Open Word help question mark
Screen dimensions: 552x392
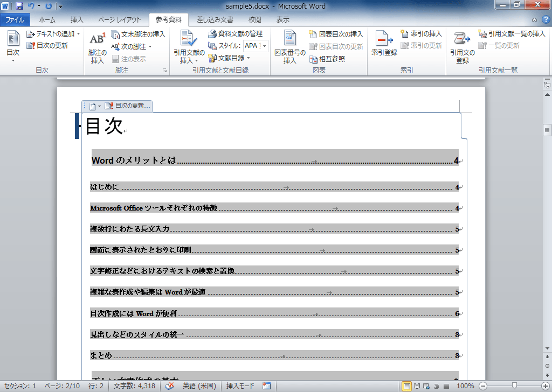point(546,19)
